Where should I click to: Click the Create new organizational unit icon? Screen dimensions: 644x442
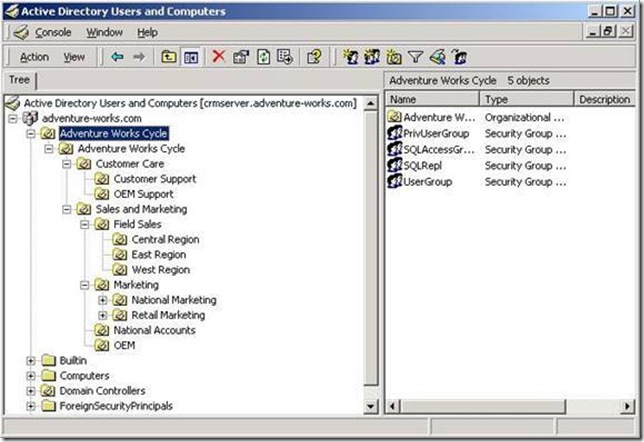(x=394, y=57)
